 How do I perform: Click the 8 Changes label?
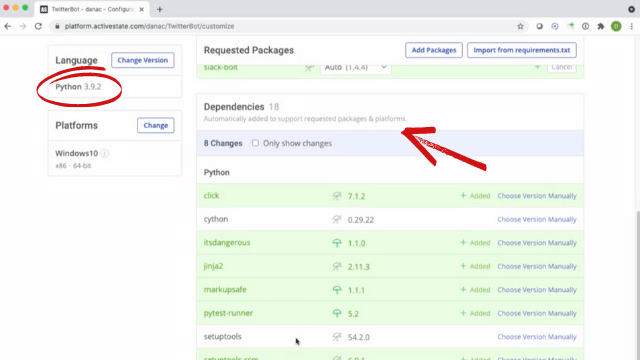pyautogui.click(x=223, y=143)
